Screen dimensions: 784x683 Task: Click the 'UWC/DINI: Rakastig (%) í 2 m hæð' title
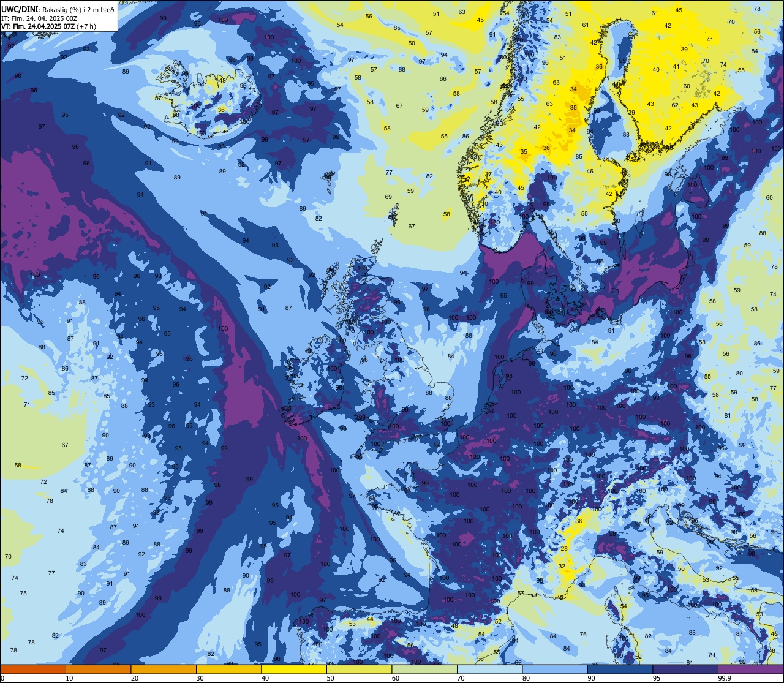58,9
